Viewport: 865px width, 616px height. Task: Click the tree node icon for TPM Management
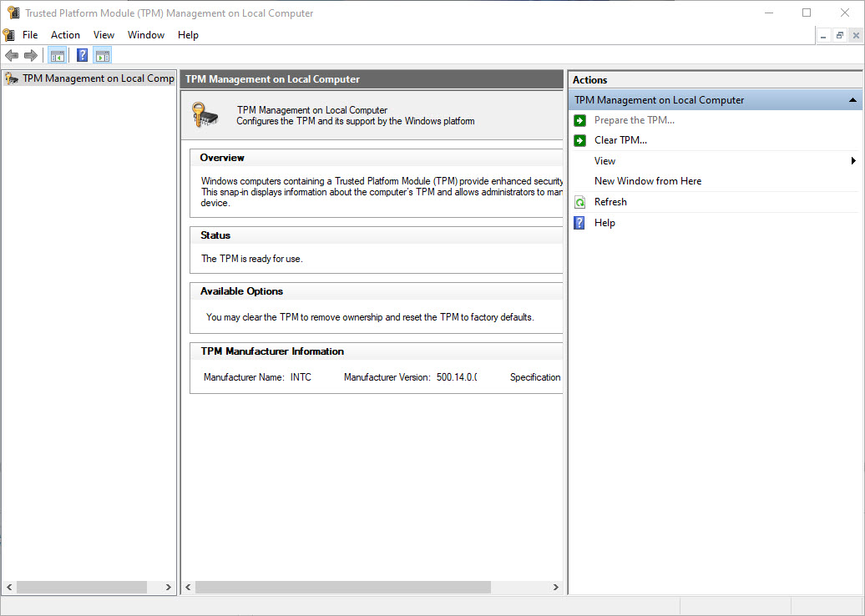click(x=12, y=78)
